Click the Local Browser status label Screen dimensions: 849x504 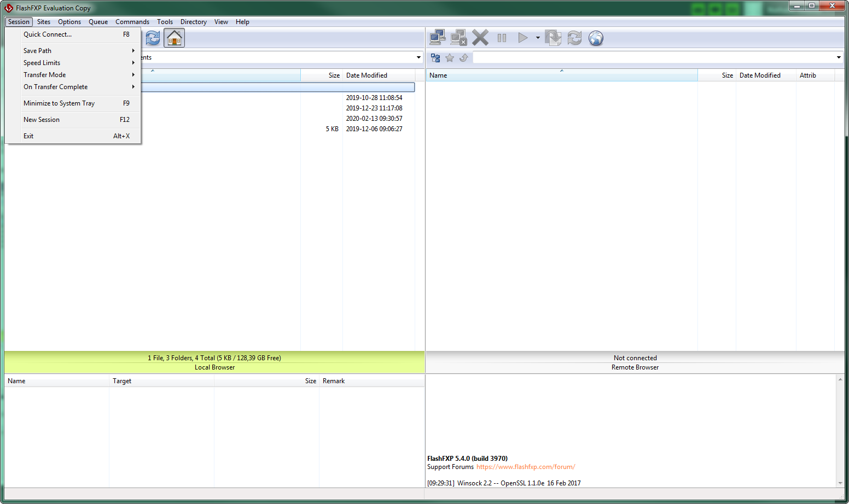coord(214,367)
